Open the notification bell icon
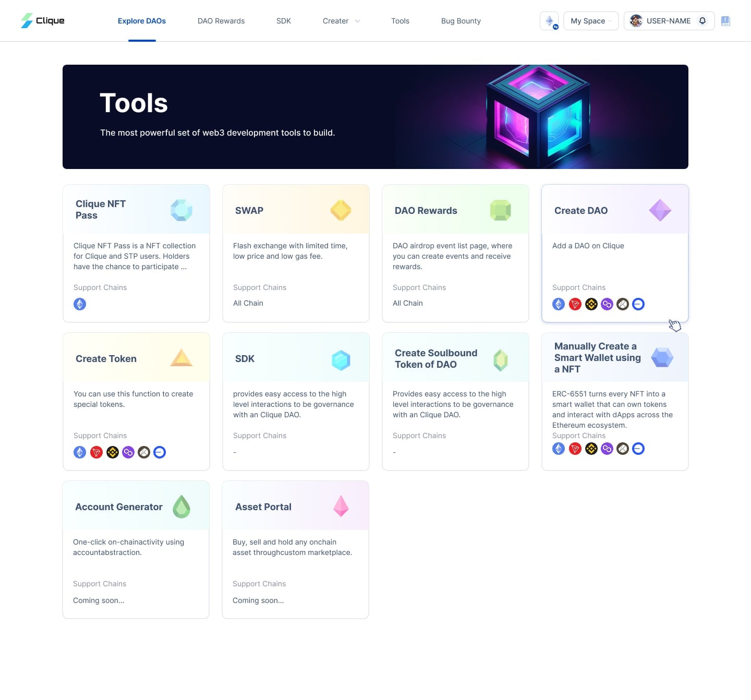Viewport: 751px width, 700px height. coord(702,21)
